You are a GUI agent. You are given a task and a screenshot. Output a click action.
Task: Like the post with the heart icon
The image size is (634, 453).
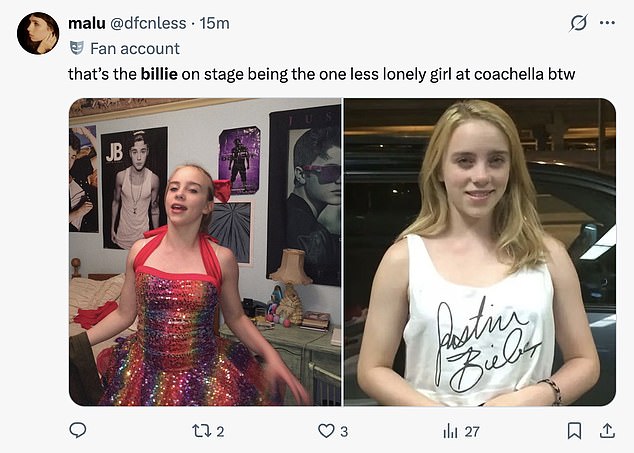324,431
